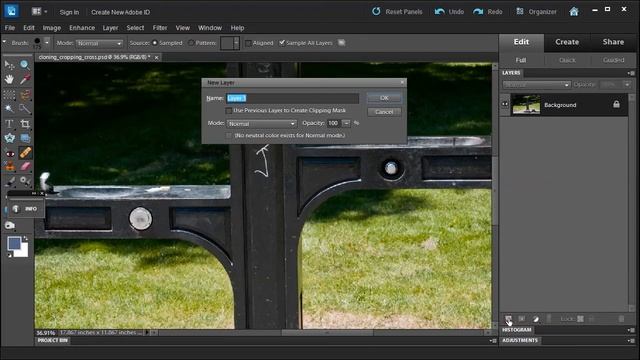Open the Enhance menu
The width and height of the screenshot is (640, 360).
click(x=82, y=28)
